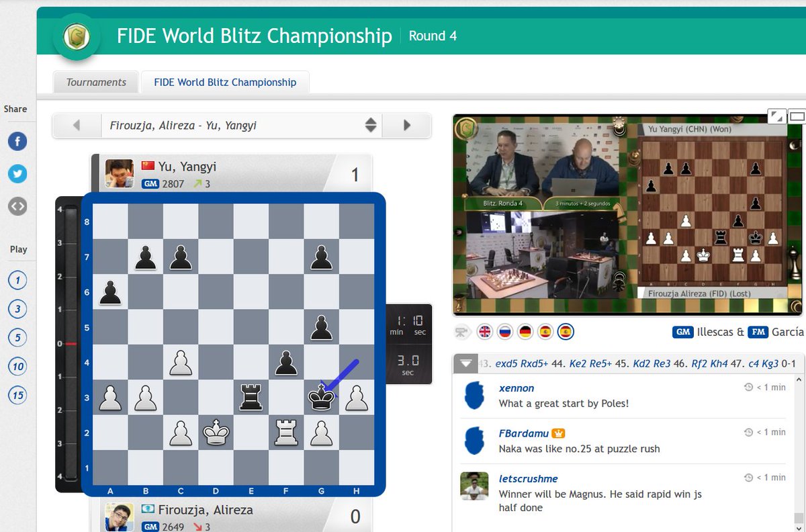Screen dimensions: 806x532
Task: Jump to move Re3 in notation
Action: 662,364
